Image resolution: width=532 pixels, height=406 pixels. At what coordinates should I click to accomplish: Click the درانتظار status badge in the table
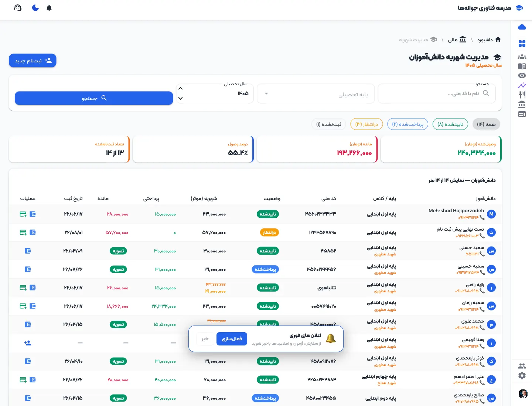click(269, 233)
